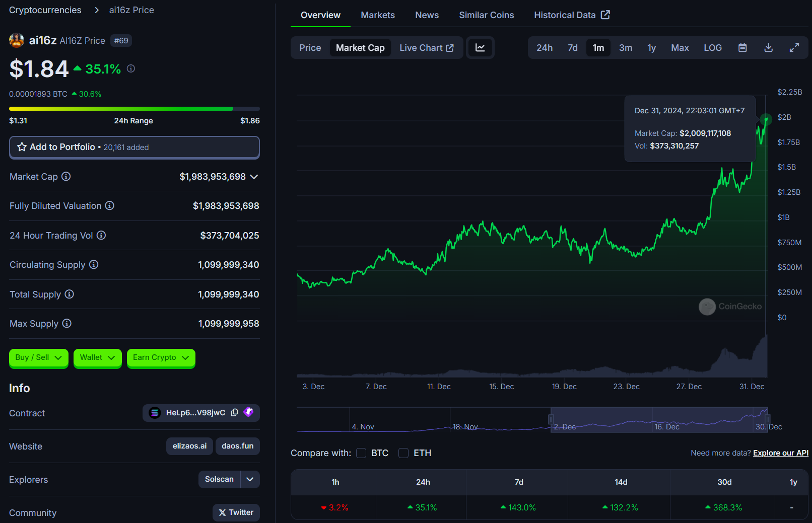
Task: Copy the contract address HeLp6...V98jwC
Action: (x=235, y=413)
